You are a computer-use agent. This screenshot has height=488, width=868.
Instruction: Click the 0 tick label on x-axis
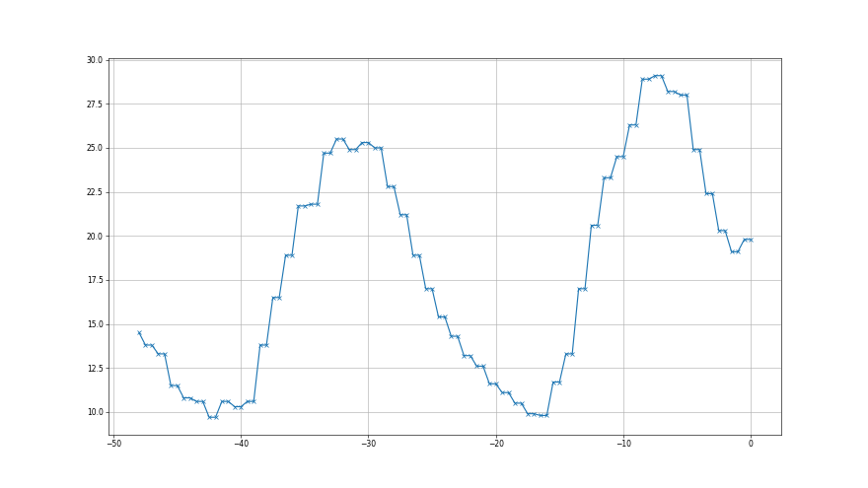[x=751, y=444]
